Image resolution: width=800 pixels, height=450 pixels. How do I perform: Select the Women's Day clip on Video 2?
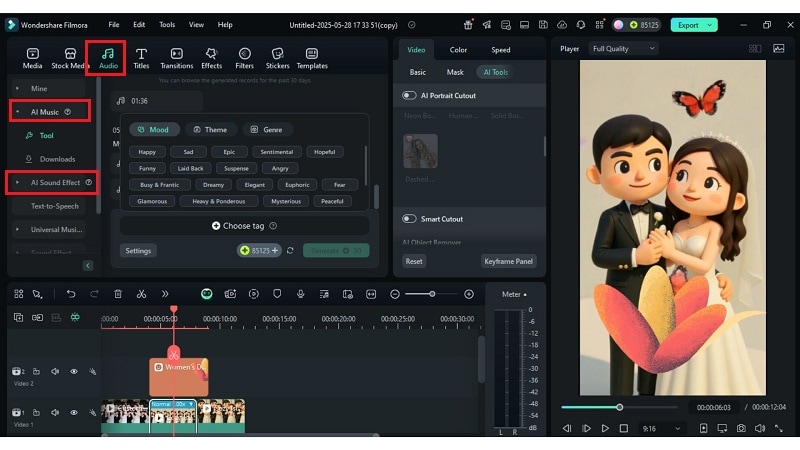click(179, 377)
